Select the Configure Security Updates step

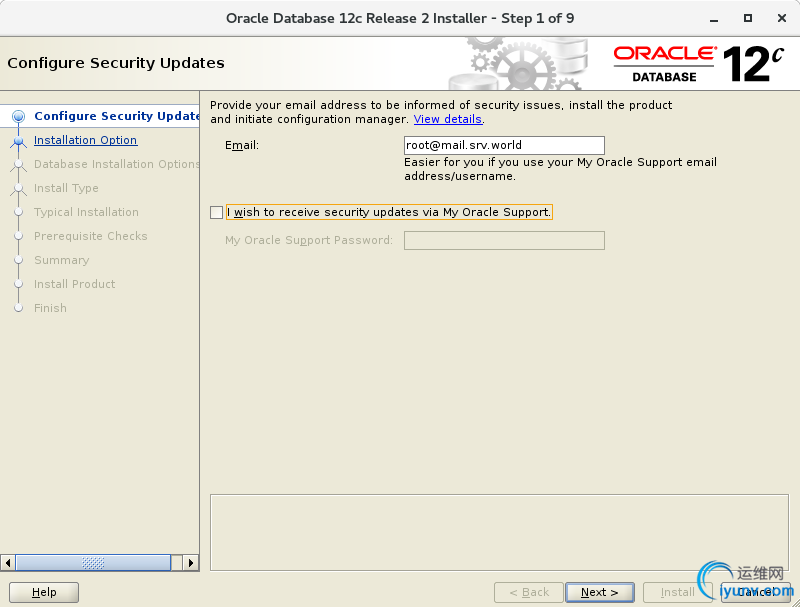[x=116, y=116]
